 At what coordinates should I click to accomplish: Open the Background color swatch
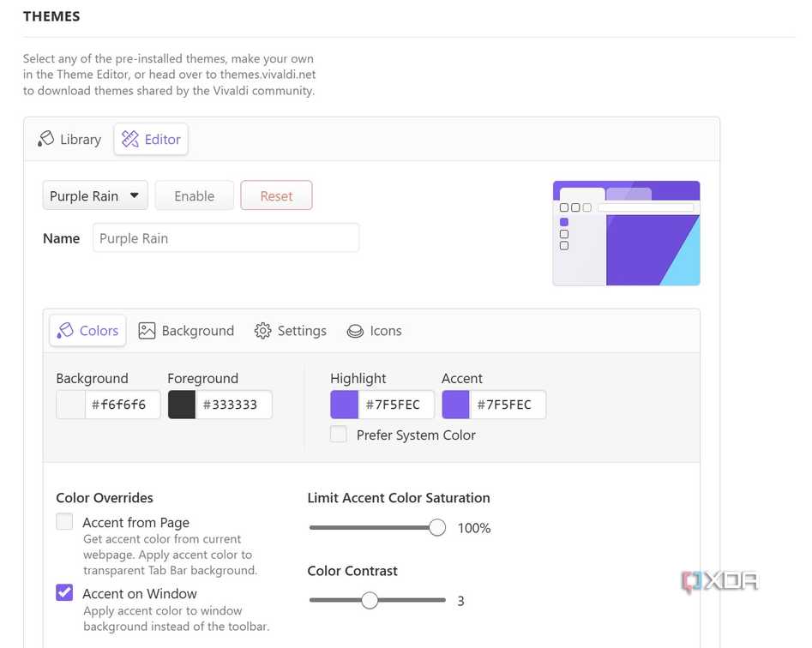coord(71,405)
